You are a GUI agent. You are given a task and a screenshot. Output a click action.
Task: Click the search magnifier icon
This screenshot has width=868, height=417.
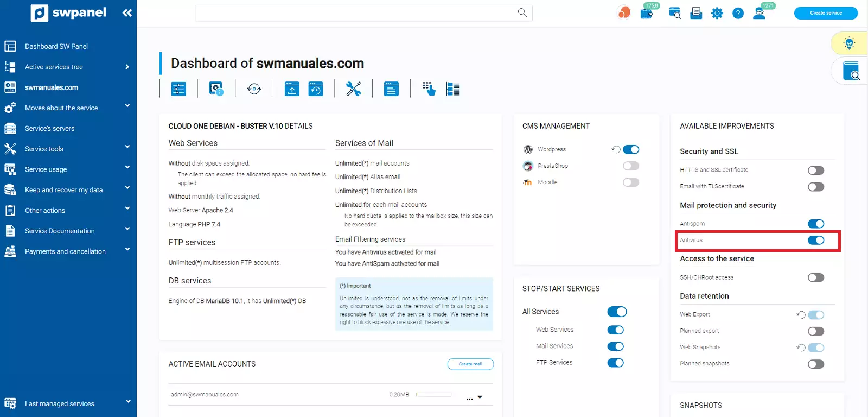522,12
